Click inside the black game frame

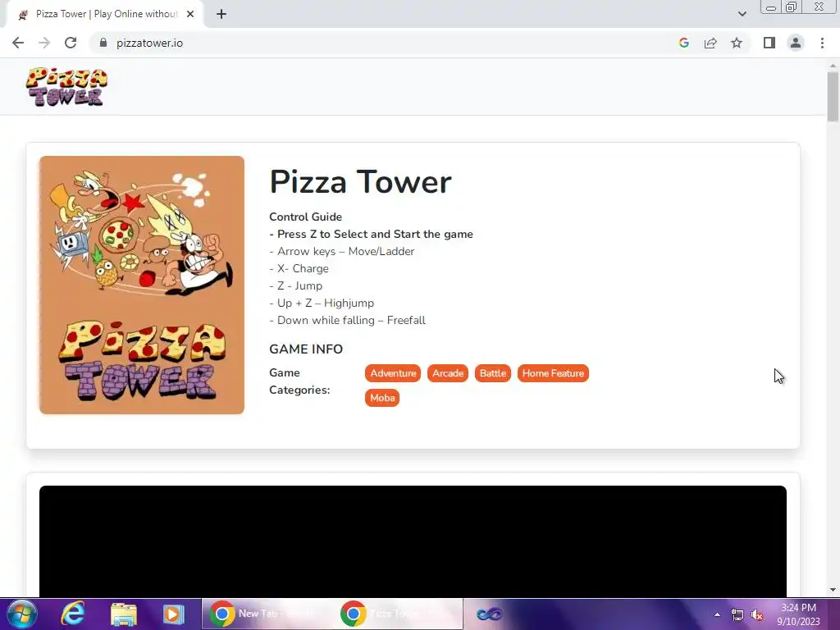click(x=413, y=541)
